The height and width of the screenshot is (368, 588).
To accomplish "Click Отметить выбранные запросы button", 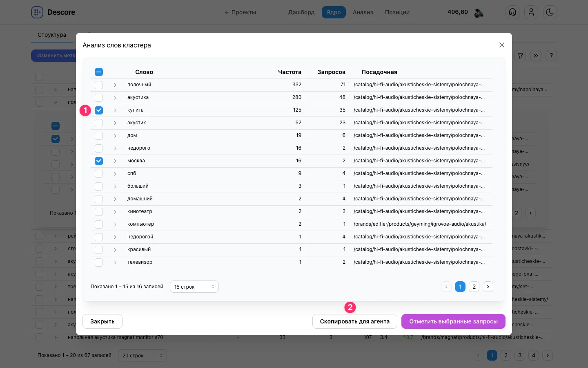I will click(453, 321).
